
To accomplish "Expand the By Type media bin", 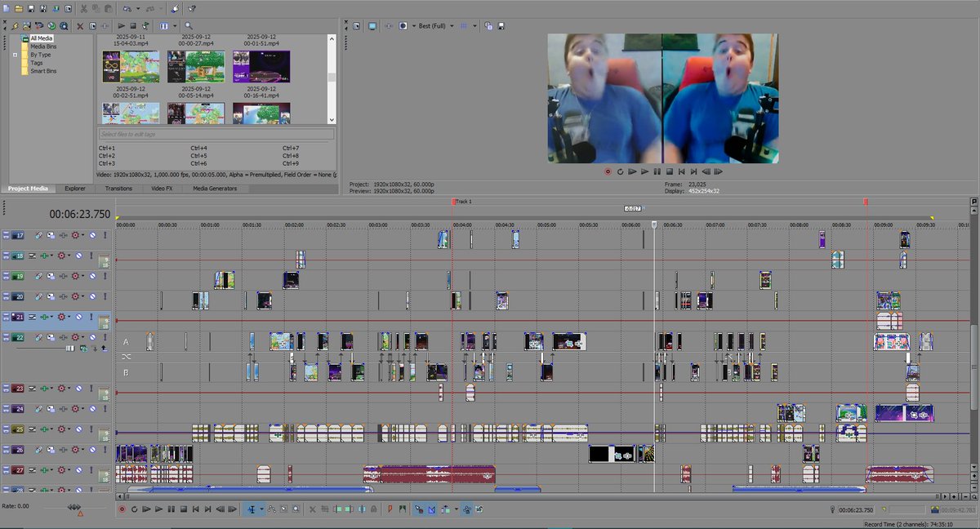I will (16, 55).
